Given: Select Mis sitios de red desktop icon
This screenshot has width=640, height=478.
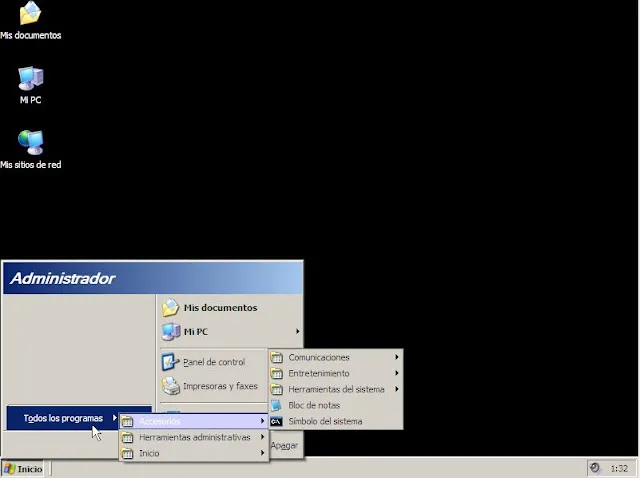Looking at the screenshot, I should point(31,150).
